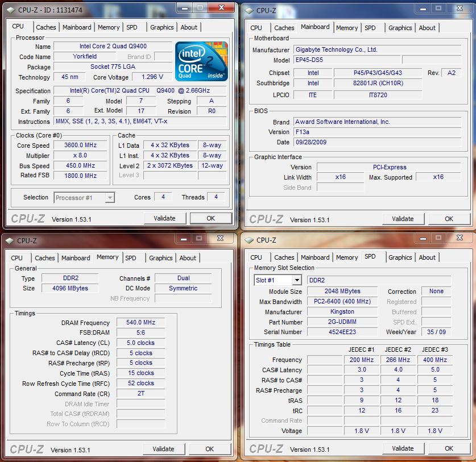This screenshot has height=462, width=476.
Task: Click BIOS version F13a
Action: pyautogui.click(x=378, y=132)
